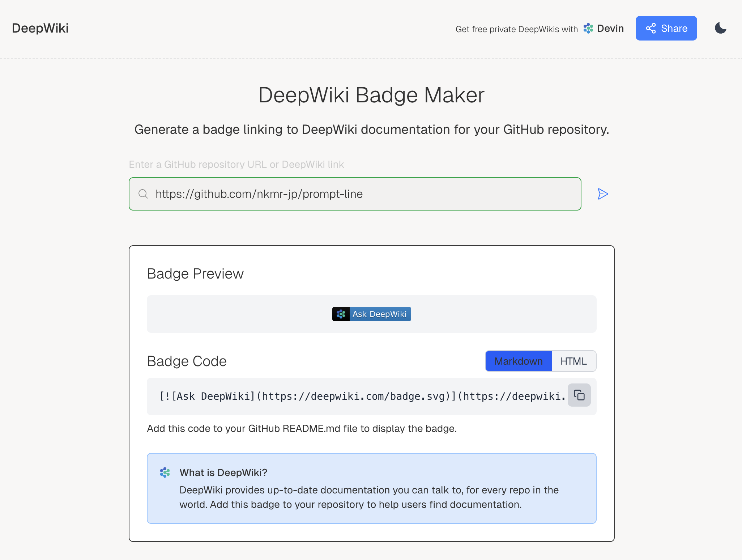Image resolution: width=742 pixels, height=560 pixels.
Task: Click the Devin logo icon in header
Action: pos(588,28)
